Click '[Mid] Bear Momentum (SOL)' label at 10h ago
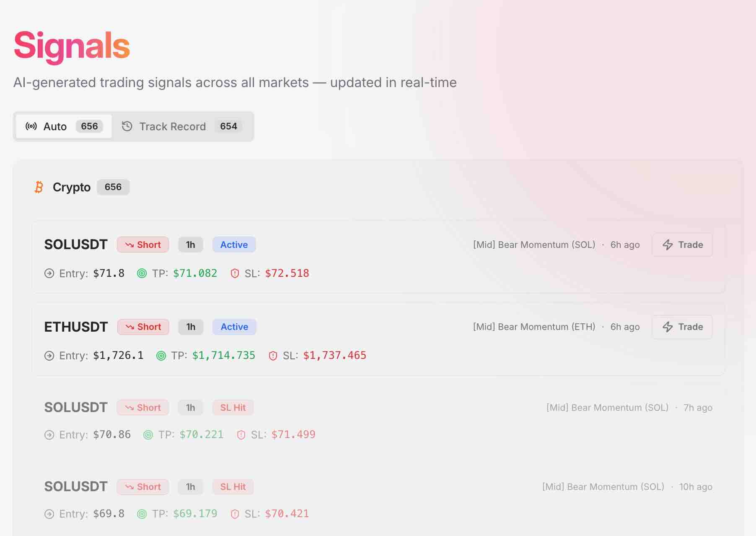The width and height of the screenshot is (756, 536). pos(603,487)
